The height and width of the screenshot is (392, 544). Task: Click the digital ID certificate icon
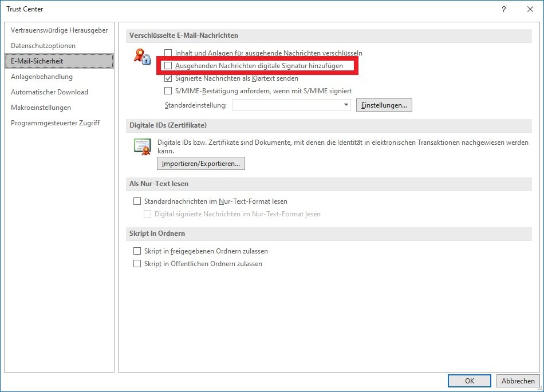coord(142,146)
